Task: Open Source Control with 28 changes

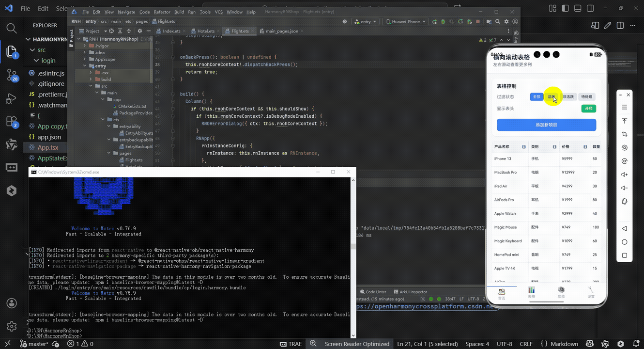Action: tap(12, 75)
